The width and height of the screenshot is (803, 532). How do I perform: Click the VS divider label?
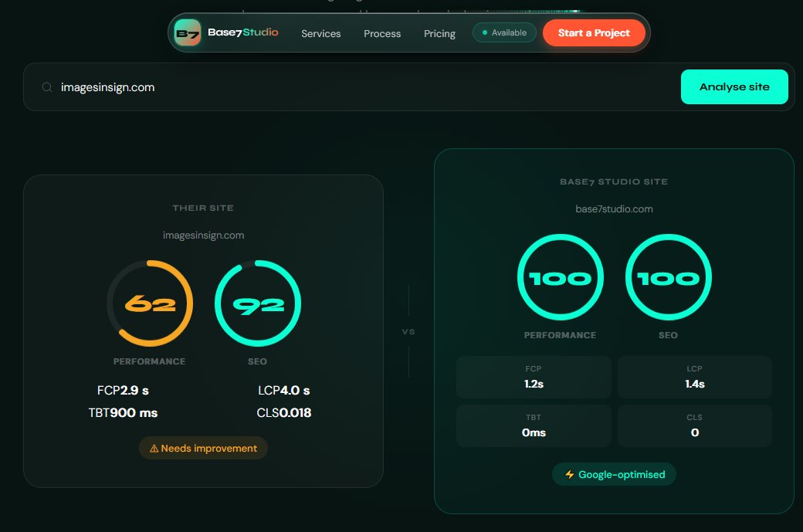(408, 332)
